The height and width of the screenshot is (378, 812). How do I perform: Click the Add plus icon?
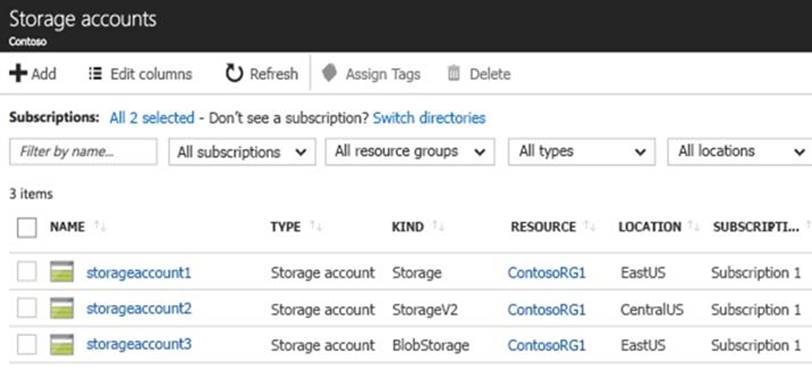coord(18,74)
